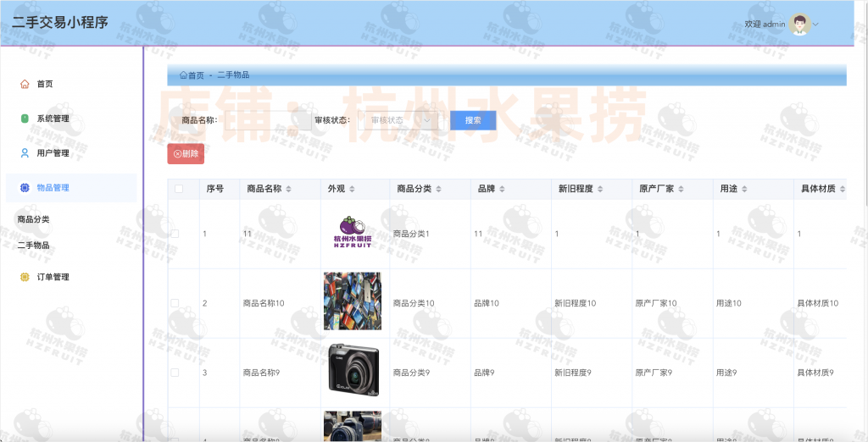Toggle the select-all header checkbox
This screenshot has width=868, height=442.
179,189
